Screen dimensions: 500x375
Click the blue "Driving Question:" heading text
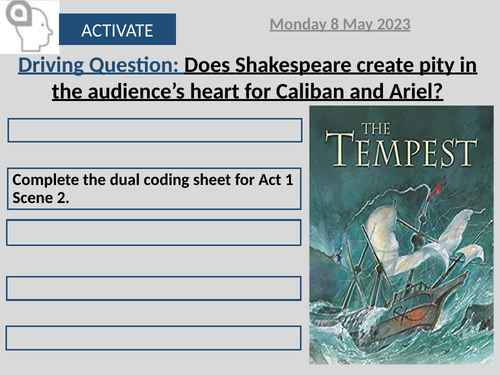coord(98,65)
